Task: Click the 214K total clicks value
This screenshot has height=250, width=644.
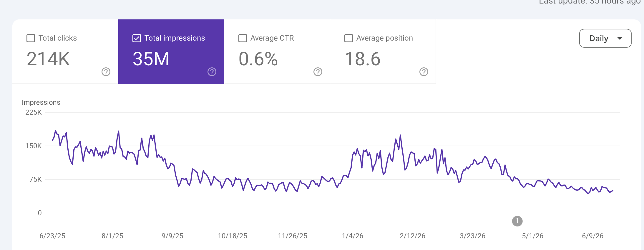Action: (48, 59)
